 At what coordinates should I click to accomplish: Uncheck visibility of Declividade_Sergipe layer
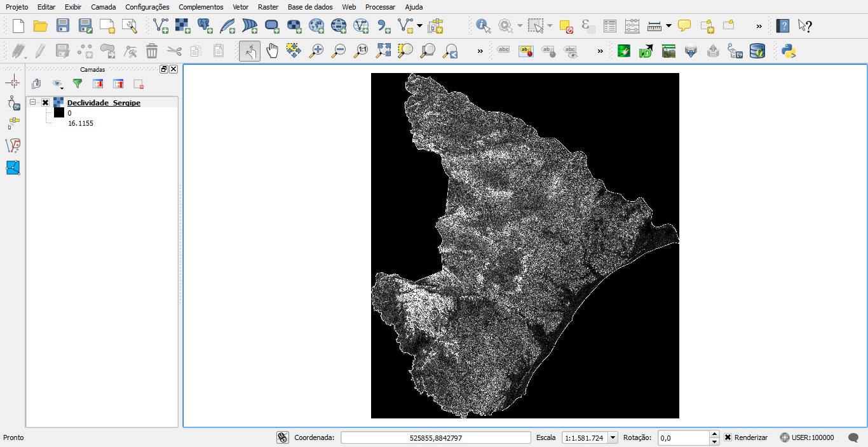[44, 102]
